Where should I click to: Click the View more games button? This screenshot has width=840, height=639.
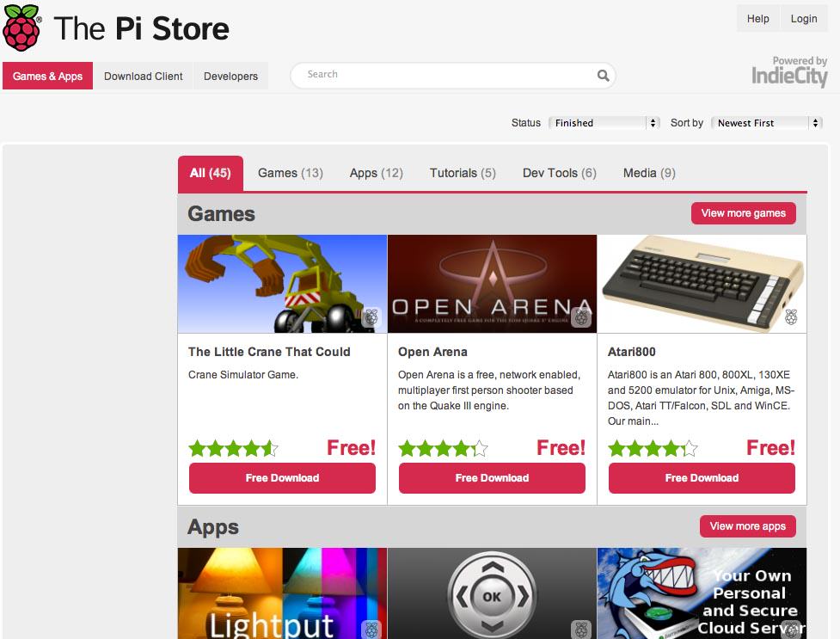tap(744, 213)
